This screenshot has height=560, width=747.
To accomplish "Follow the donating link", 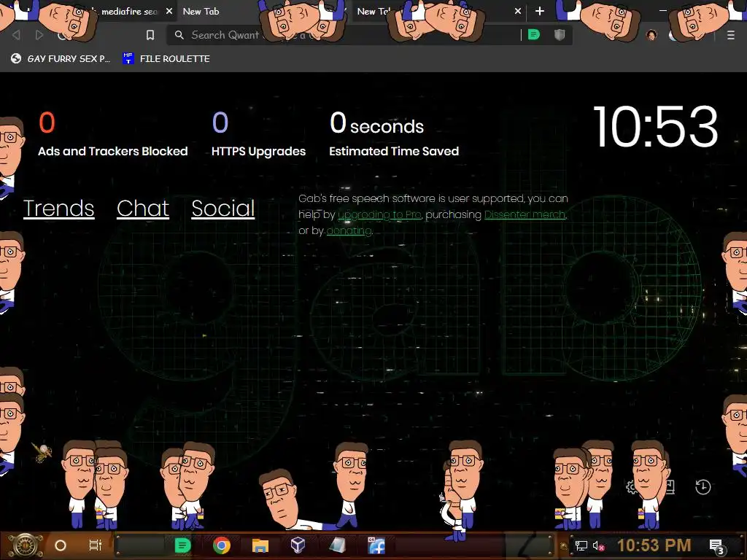I will pos(349,231).
